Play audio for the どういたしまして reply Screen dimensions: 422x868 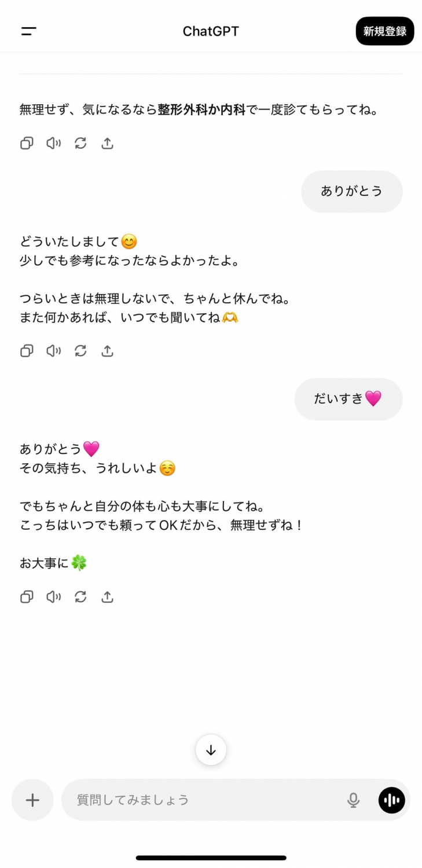pyautogui.click(x=53, y=350)
